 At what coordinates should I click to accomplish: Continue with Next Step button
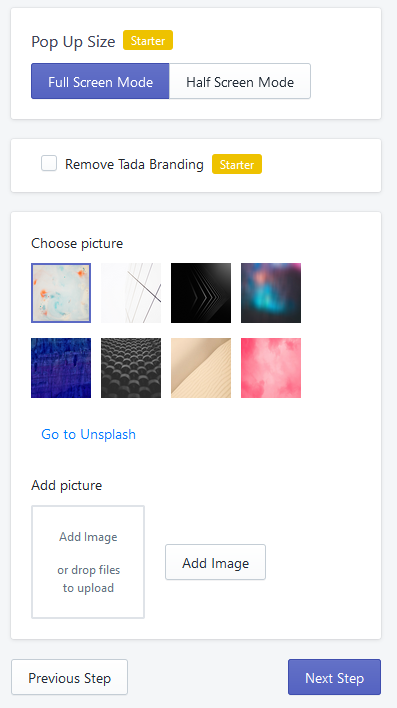335,678
